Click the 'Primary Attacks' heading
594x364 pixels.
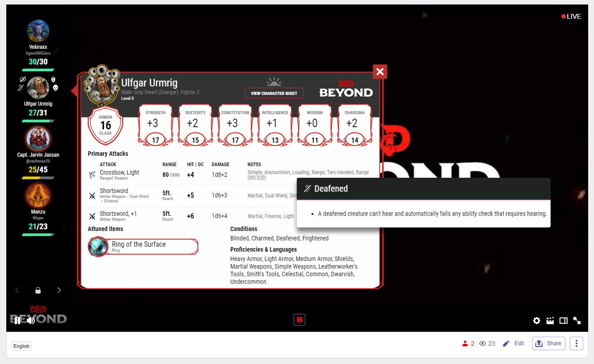tap(108, 154)
